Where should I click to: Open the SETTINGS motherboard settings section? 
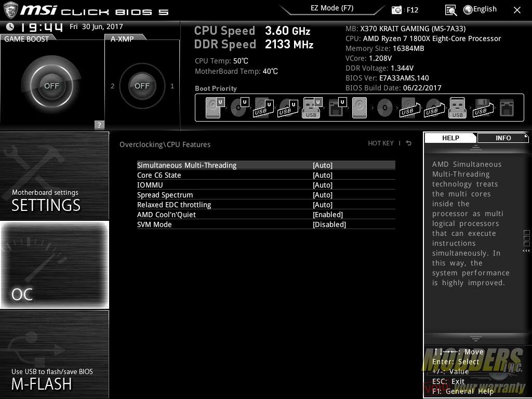click(54, 176)
